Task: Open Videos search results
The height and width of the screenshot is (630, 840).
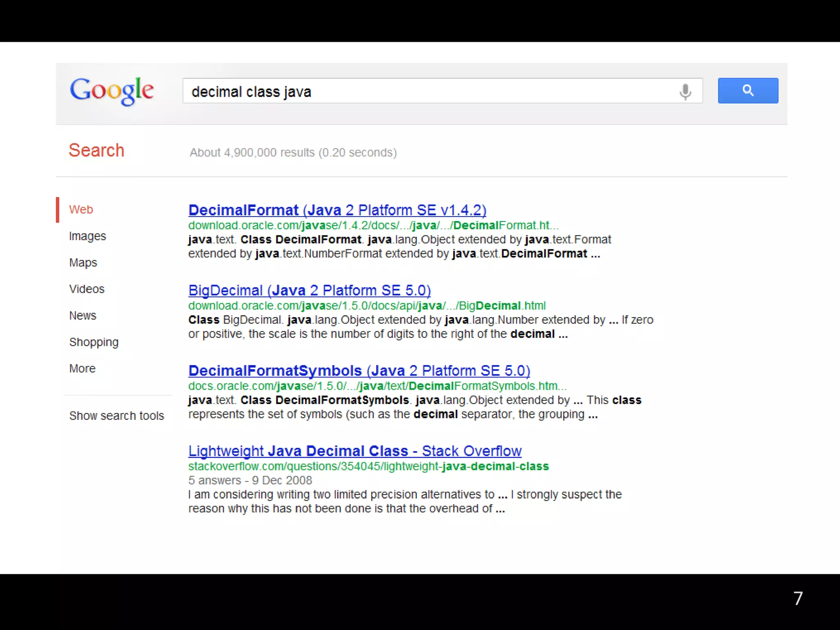Action: coord(87,289)
